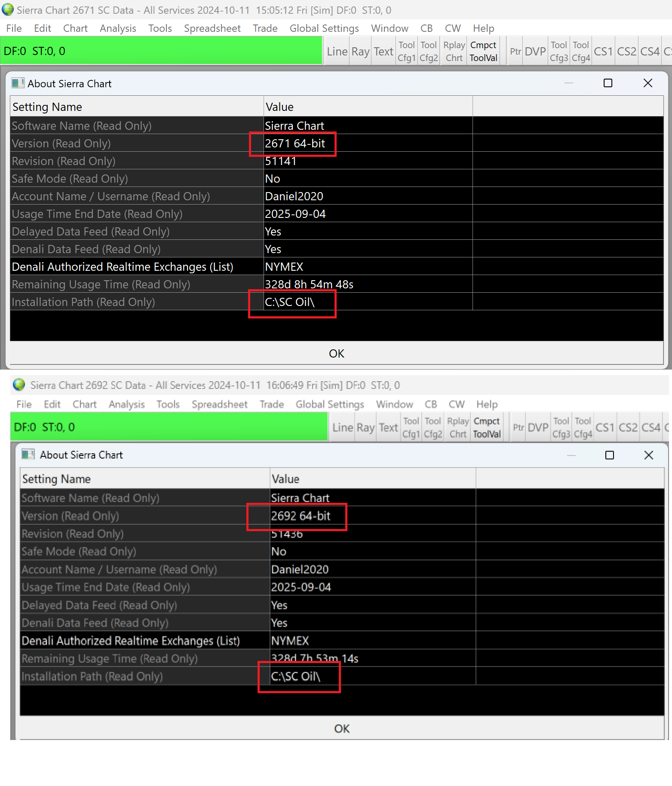Select Ray tool in 2671 window toolbar
This screenshot has width=672, height=786.
[x=360, y=52]
